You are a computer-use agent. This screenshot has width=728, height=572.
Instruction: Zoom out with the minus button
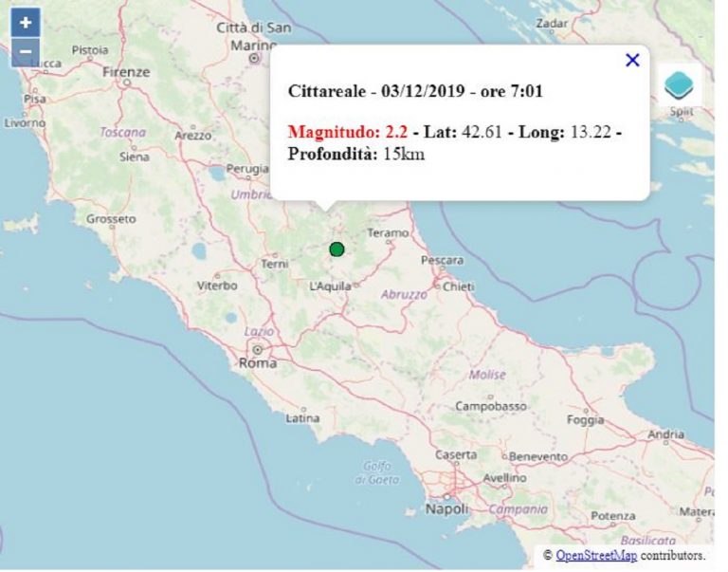[x=26, y=51]
